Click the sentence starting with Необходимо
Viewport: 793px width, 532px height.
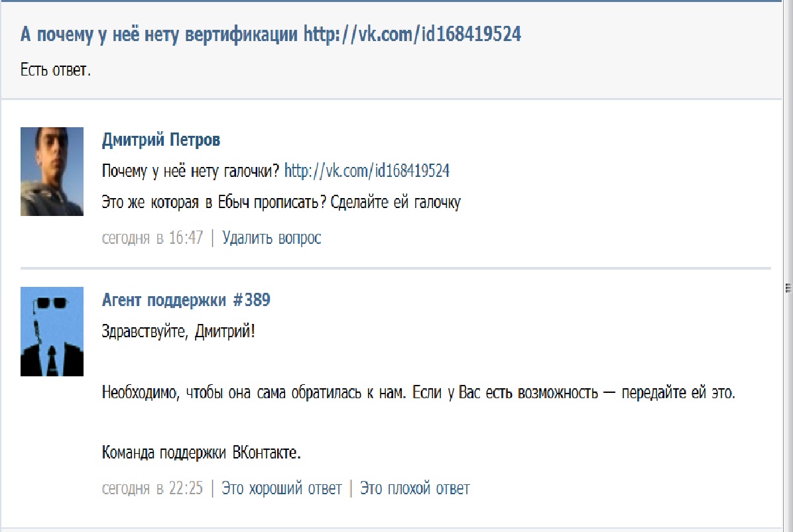pyautogui.click(x=418, y=392)
